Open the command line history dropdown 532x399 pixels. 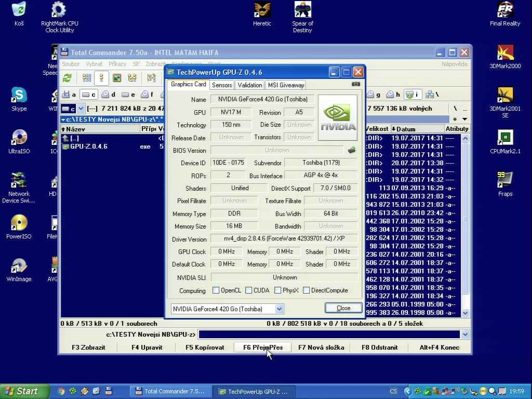[465, 335]
